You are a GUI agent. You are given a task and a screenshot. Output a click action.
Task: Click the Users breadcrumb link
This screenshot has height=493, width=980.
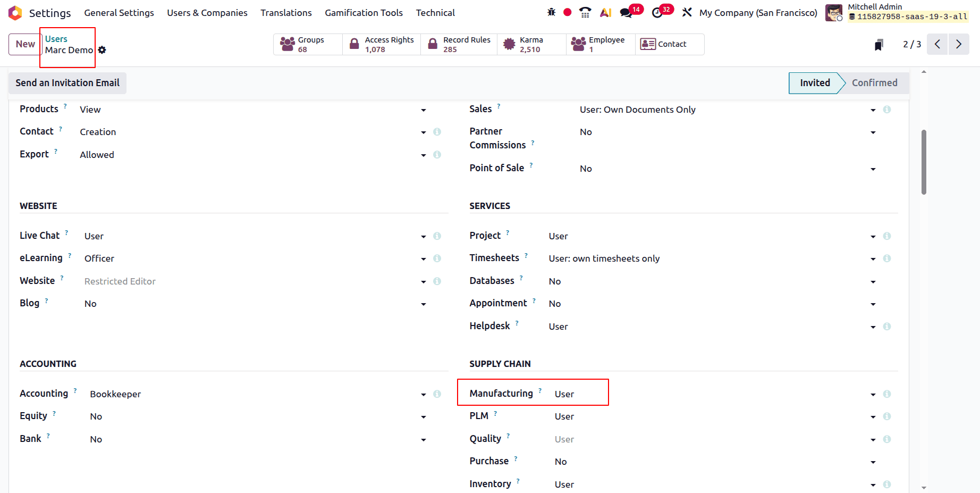point(56,39)
